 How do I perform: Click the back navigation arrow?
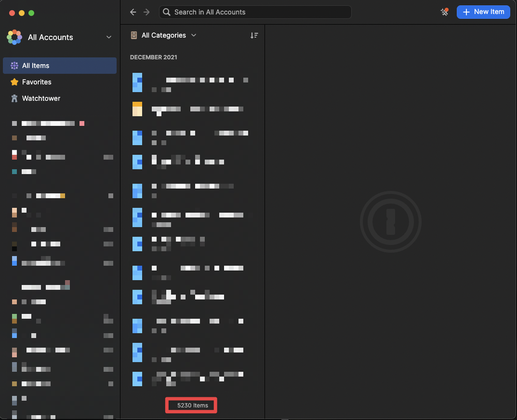pos(134,12)
